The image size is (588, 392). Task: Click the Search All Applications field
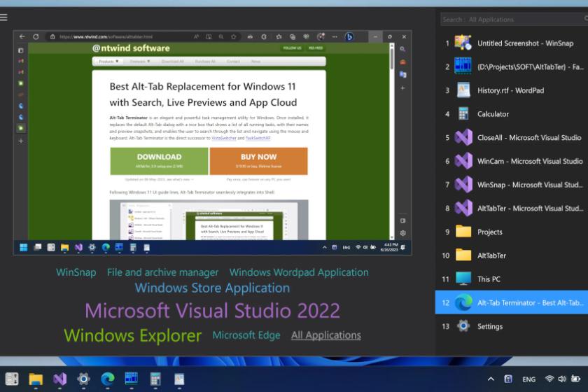[514, 20]
